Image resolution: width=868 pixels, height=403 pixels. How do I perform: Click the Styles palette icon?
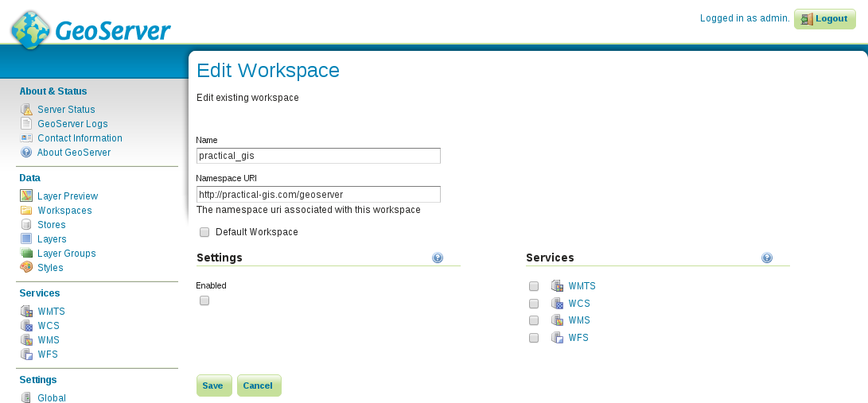(26, 268)
